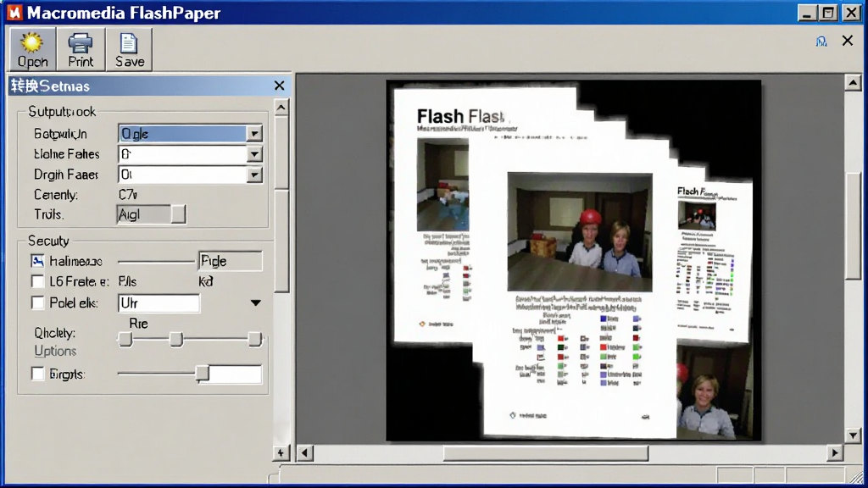Click the Sutputrook group label
This screenshot has height=488, width=868.
(x=62, y=112)
